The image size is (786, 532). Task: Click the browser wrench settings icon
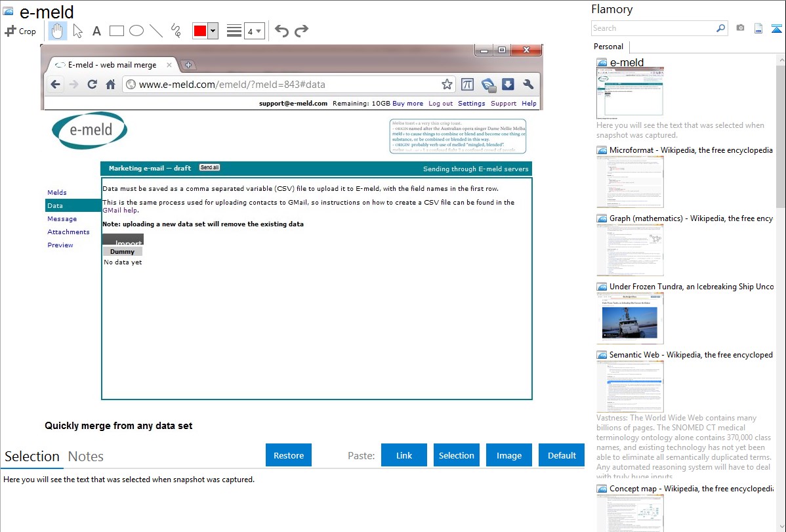[528, 84]
